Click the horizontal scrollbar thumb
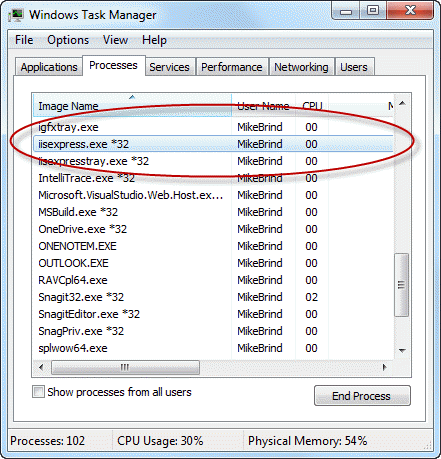 coord(125,367)
